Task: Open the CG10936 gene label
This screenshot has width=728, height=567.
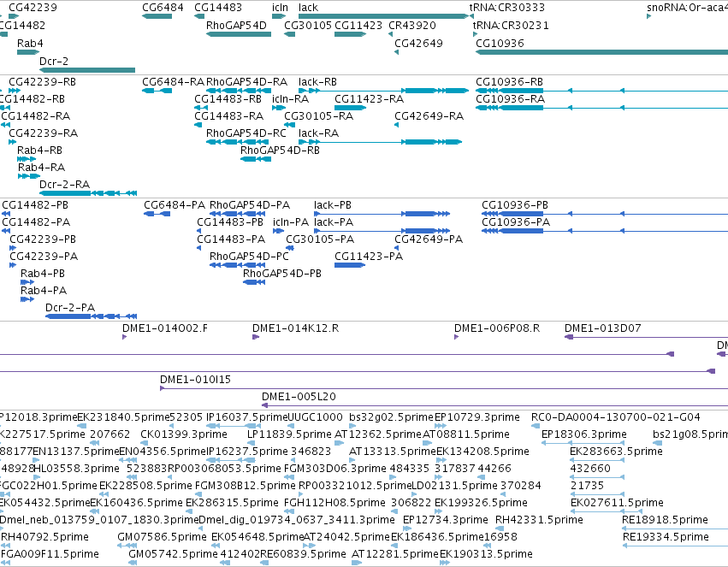Action: 500,43
